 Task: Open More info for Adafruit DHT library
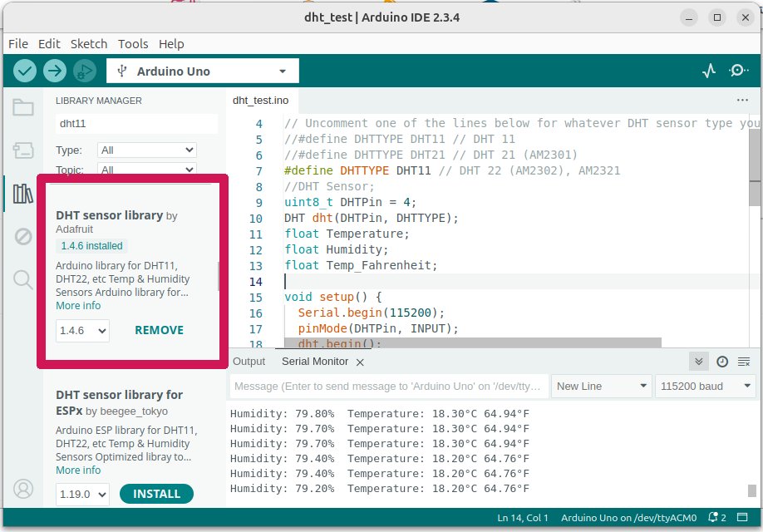78,306
